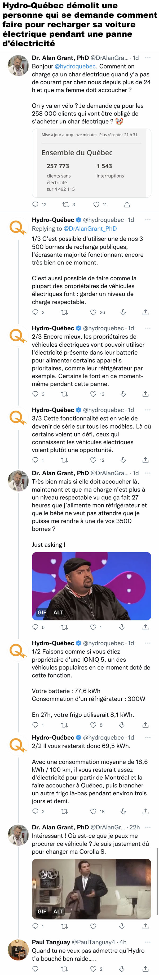Open the Ensemble du Québec outage card
The height and width of the screenshot is (980, 159).
[91, 163]
